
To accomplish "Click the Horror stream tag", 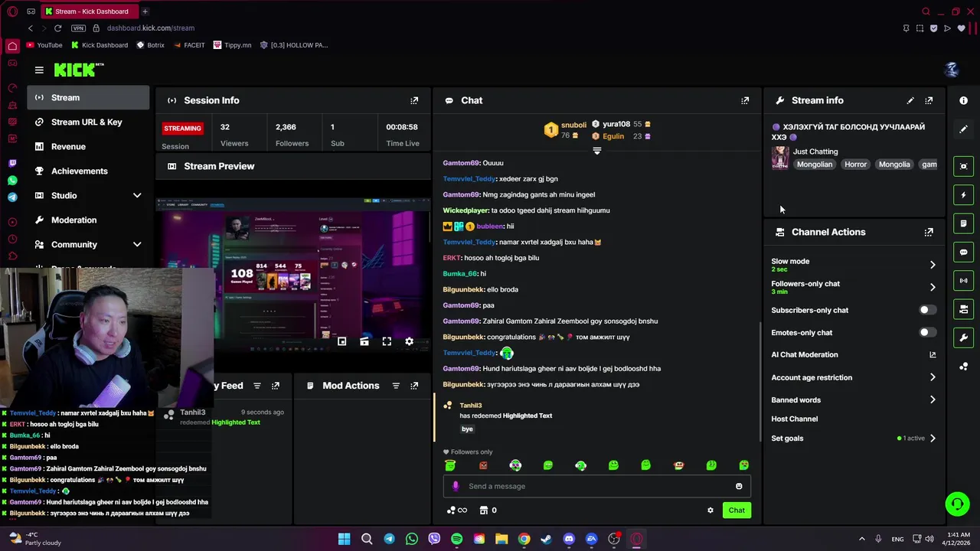I will (855, 165).
